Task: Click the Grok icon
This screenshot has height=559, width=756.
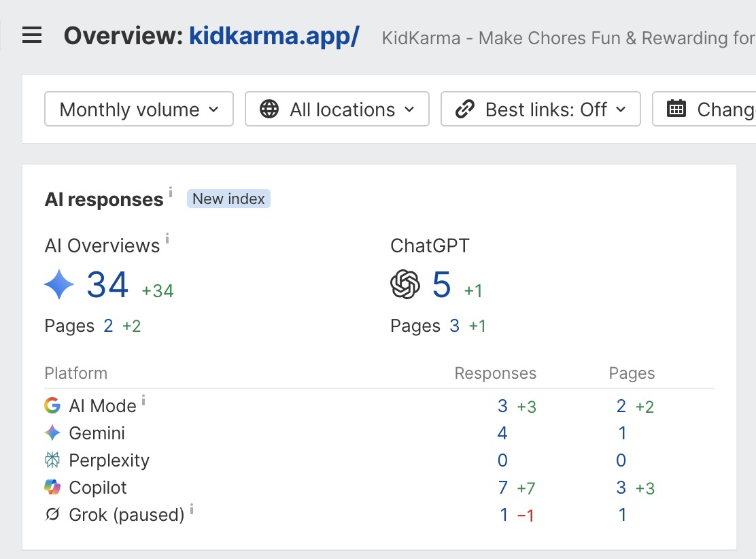Action: pos(52,515)
